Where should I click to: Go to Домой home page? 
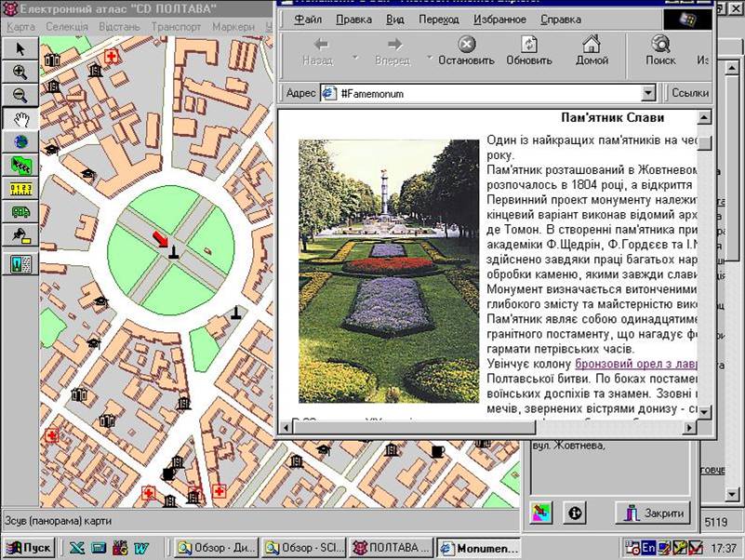point(592,51)
